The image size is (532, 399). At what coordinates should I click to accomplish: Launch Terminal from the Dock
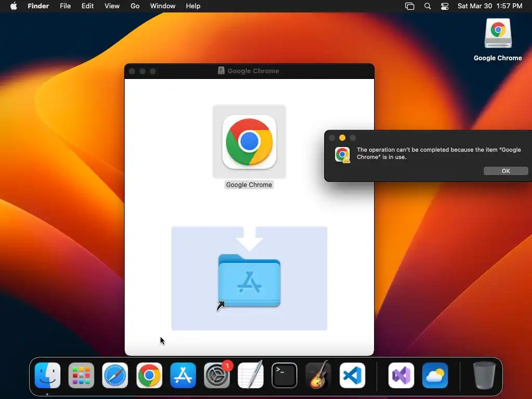click(x=284, y=375)
